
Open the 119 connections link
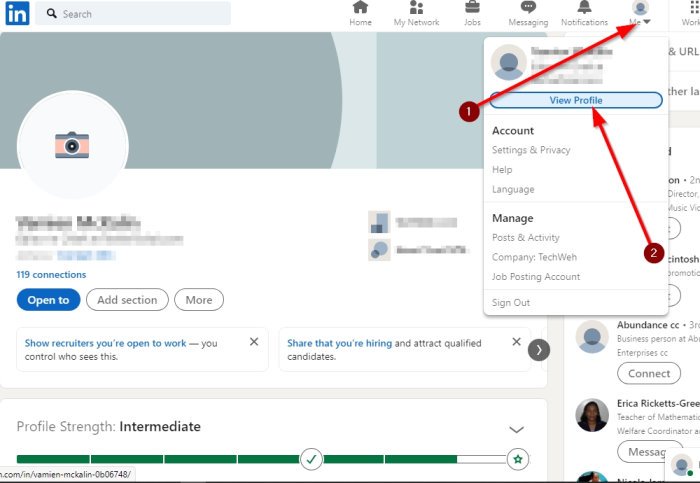point(51,275)
